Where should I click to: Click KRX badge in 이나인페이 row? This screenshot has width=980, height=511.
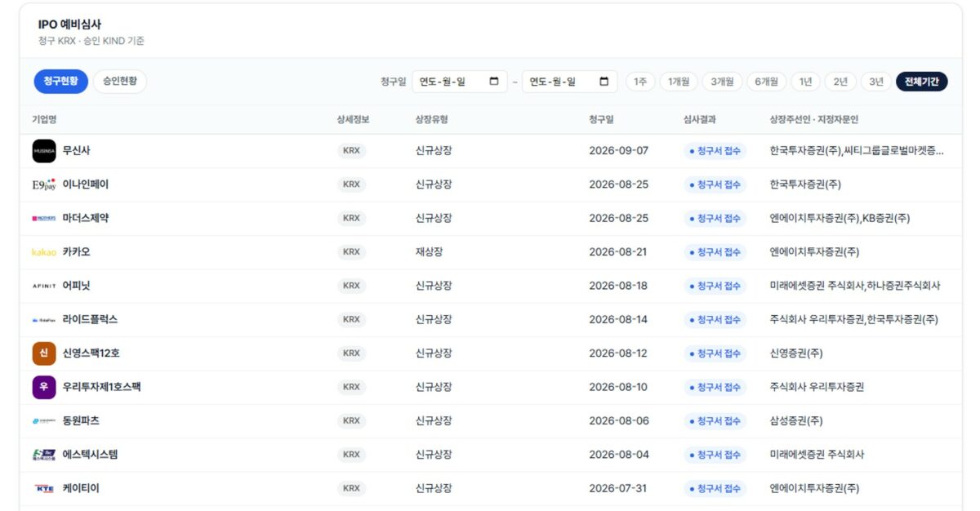click(351, 184)
